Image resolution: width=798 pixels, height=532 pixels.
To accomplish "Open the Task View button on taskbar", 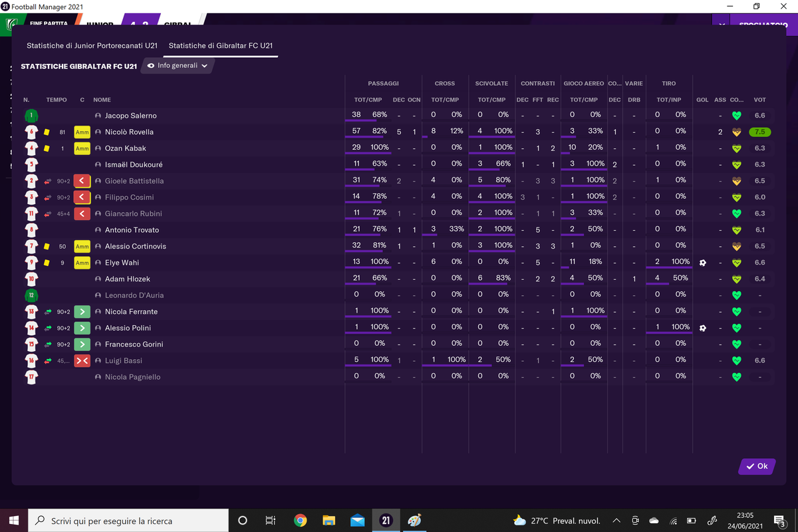I will (271, 521).
